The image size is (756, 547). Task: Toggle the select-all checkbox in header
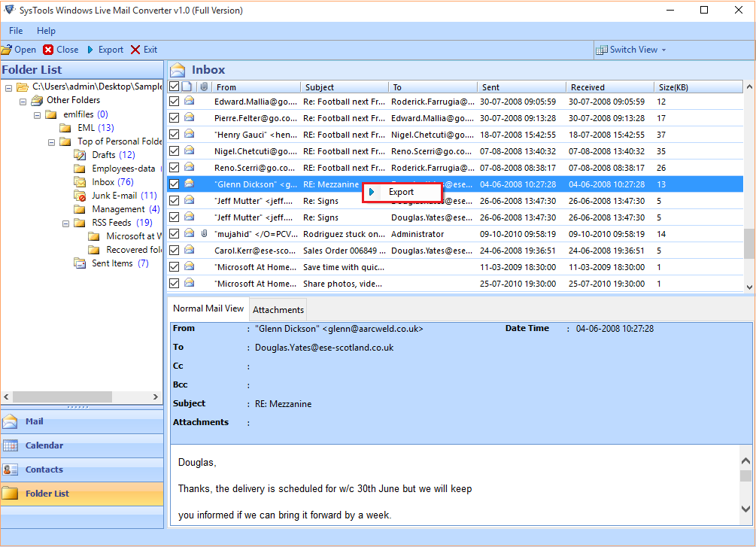click(x=175, y=87)
